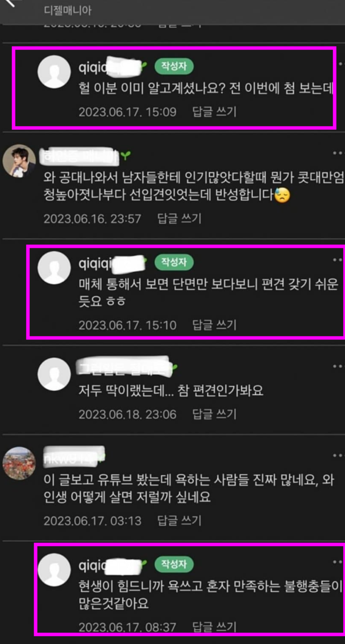This screenshot has height=644, width=345.
Task: Open more options on the 15:10 reply
Action: 339,260
